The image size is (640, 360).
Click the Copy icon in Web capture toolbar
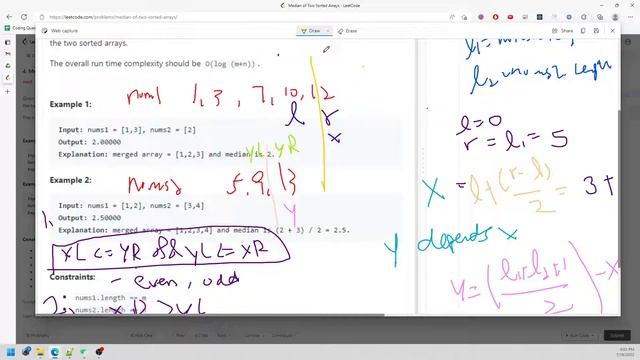[x=583, y=31]
